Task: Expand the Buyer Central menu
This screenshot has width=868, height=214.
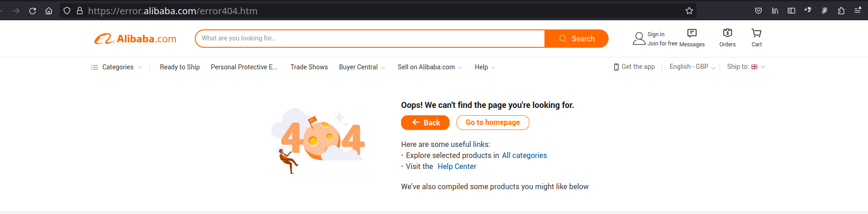Action: click(362, 67)
